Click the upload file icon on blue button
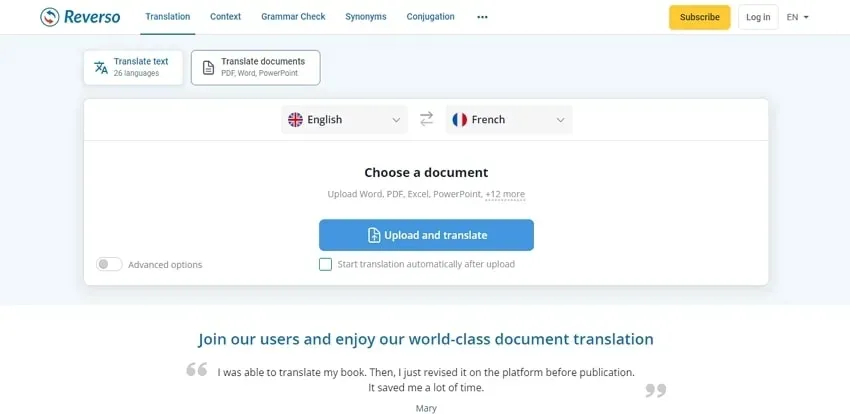The width and height of the screenshot is (850, 414). click(374, 235)
